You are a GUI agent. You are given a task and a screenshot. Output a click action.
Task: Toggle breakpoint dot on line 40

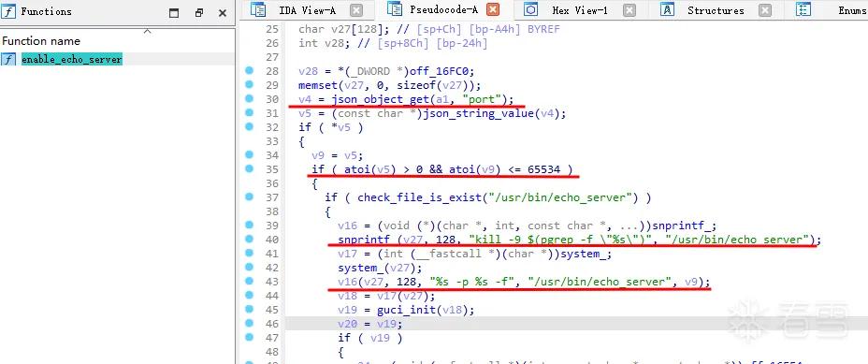(x=249, y=239)
